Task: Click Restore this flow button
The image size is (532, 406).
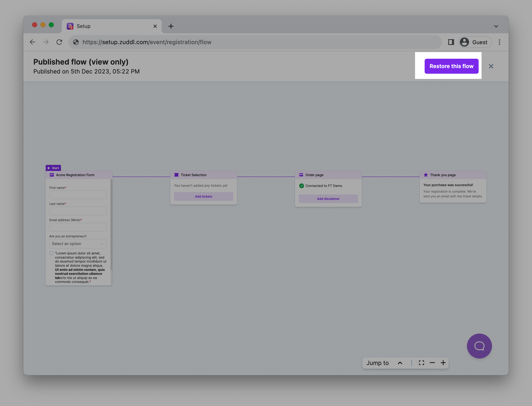Action: point(451,66)
